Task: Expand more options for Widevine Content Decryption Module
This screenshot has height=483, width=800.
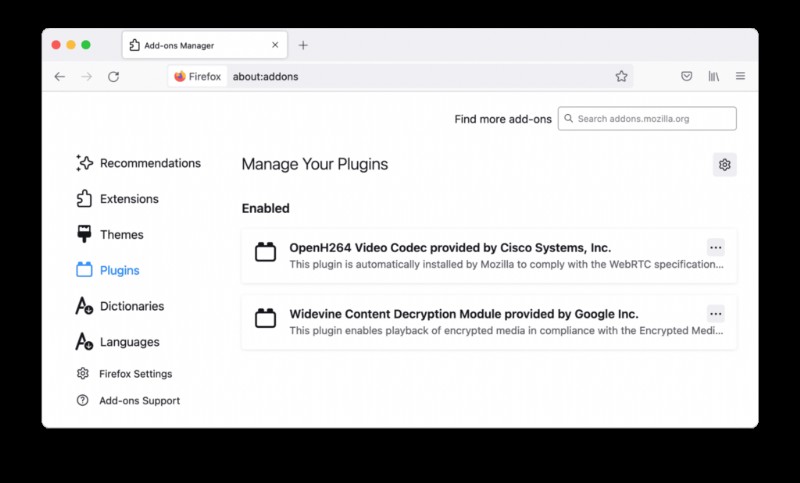Action: coord(716,314)
